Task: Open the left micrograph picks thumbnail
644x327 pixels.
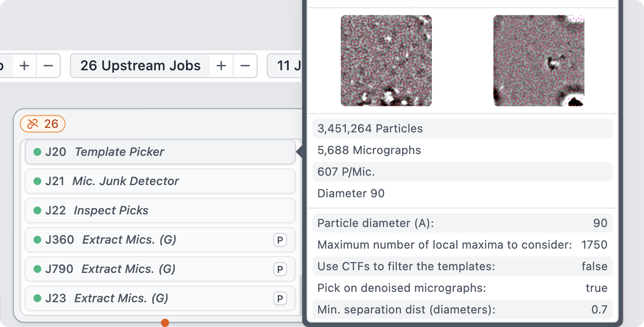Action: coord(386,61)
